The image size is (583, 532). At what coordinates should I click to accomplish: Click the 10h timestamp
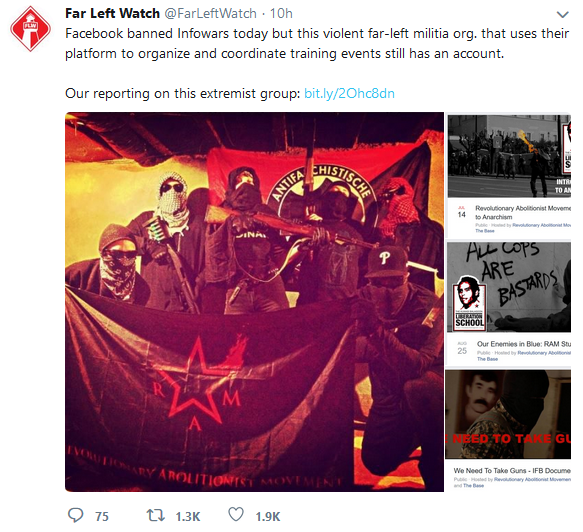point(281,14)
